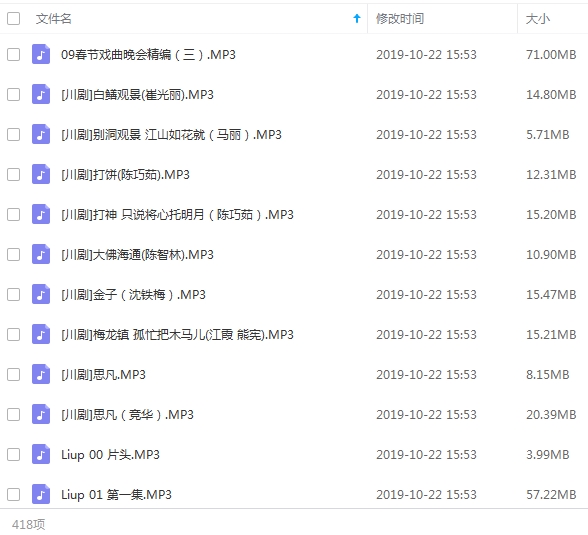Viewport: 588px width, 535px height.
Task: Open file Liup 01 第一集.MP3
Action: click(116, 495)
